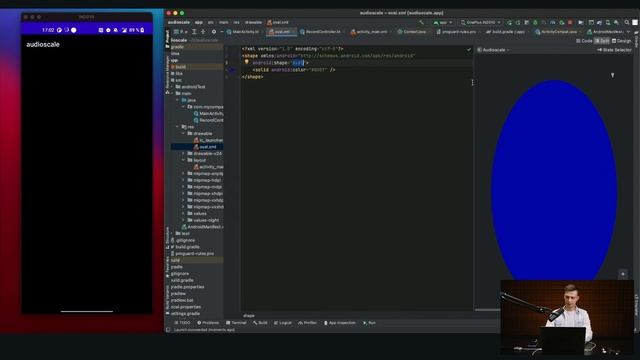Click the search everywhere magnifier icon
This screenshot has height=360, width=640.
[627, 22]
